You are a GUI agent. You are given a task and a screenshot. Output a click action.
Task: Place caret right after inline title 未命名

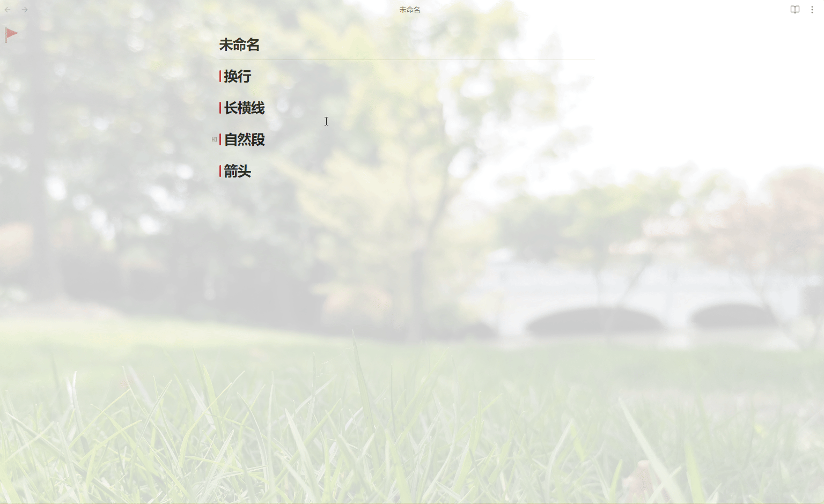(261, 45)
